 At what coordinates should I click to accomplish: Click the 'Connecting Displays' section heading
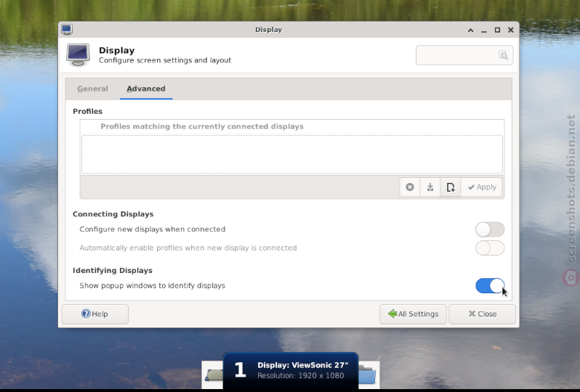click(x=113, y=214)
